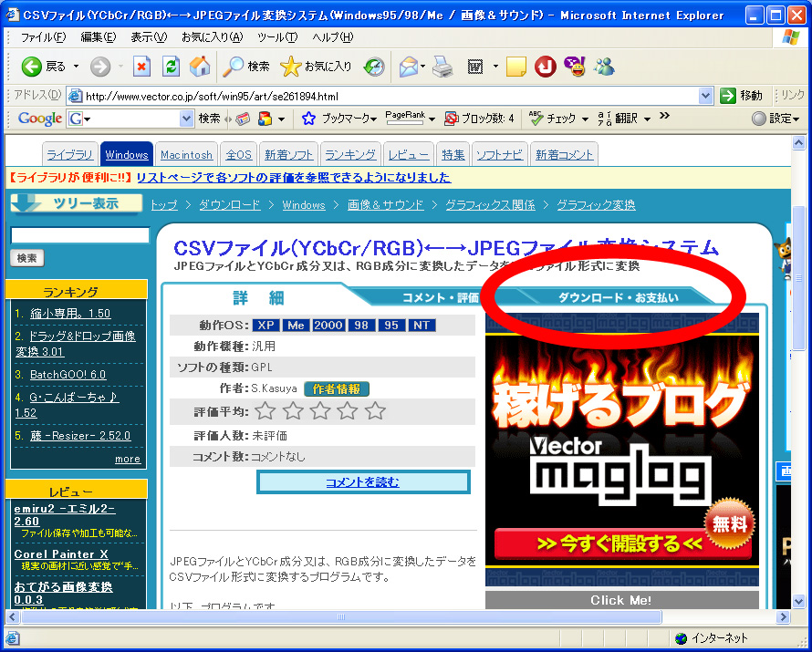The image size is (812, 652).
Task: Click the Mail envelope icon
Action: click(x=409, y=67)
